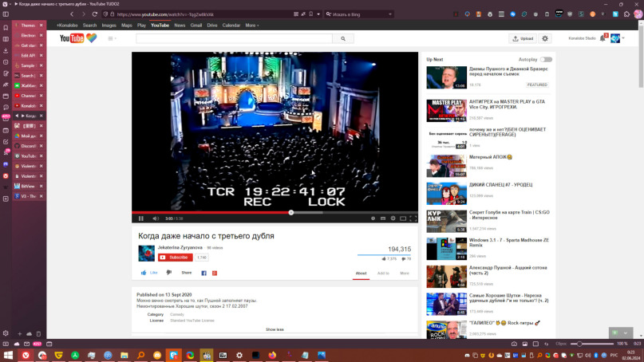This screenshot has width=644, height=362.
Task: Open the Bookmarks panel in the sidebar
Action: click(6, 28)
